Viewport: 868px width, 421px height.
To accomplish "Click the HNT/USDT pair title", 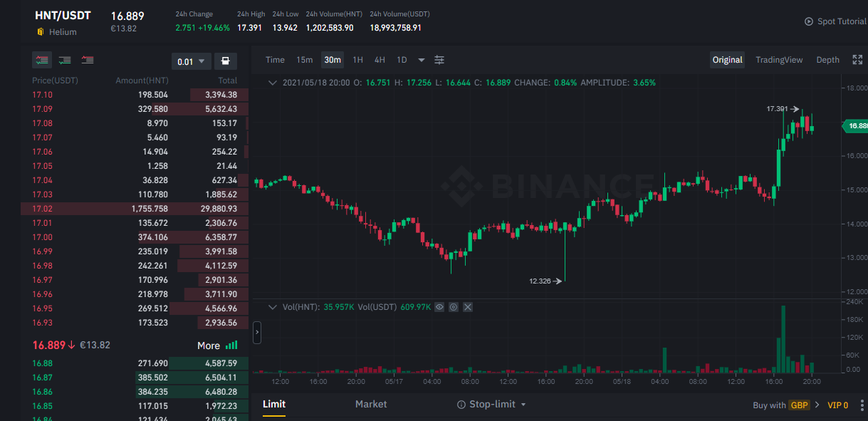I will coord(63,16).
